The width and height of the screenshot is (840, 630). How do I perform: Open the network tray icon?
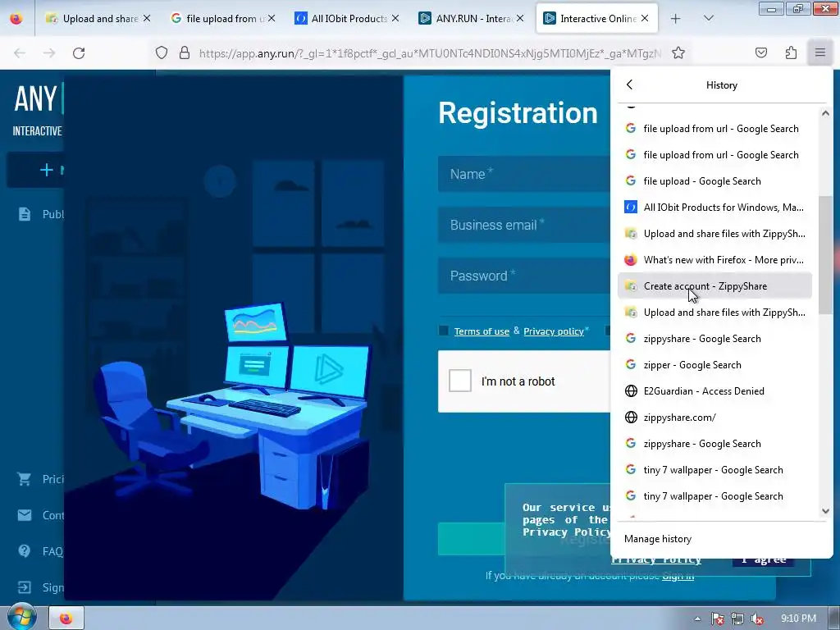point(737,619)
